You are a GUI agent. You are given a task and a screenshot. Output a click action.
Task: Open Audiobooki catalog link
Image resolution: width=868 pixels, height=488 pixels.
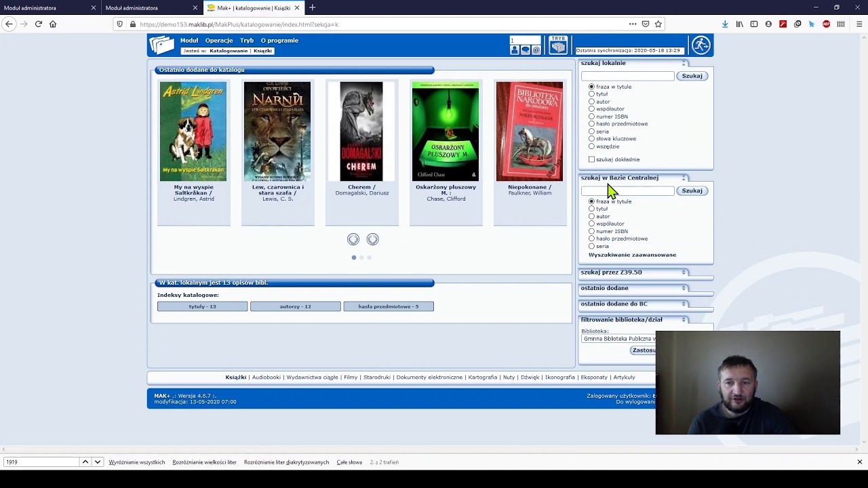click(266, 378)
